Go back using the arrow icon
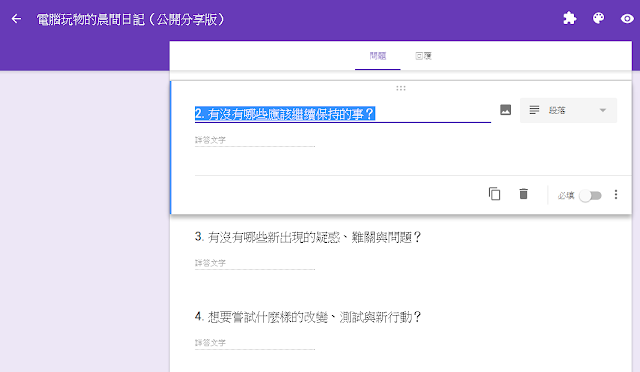 pyautogui.click(x=16, y=19)
